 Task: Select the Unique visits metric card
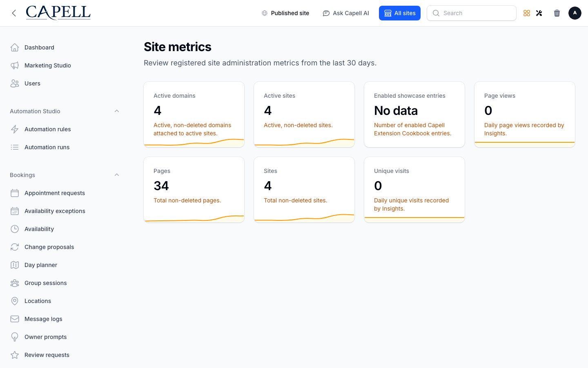click(x=414, y=190)
